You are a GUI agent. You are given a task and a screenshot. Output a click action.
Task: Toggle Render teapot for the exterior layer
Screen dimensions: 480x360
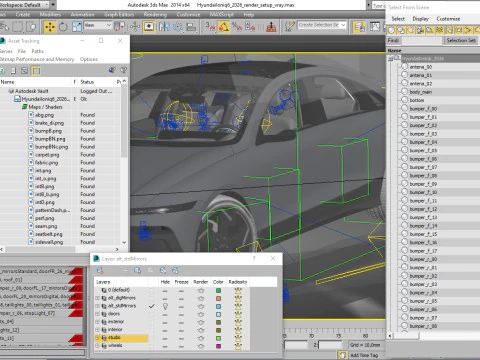point(201,322)
